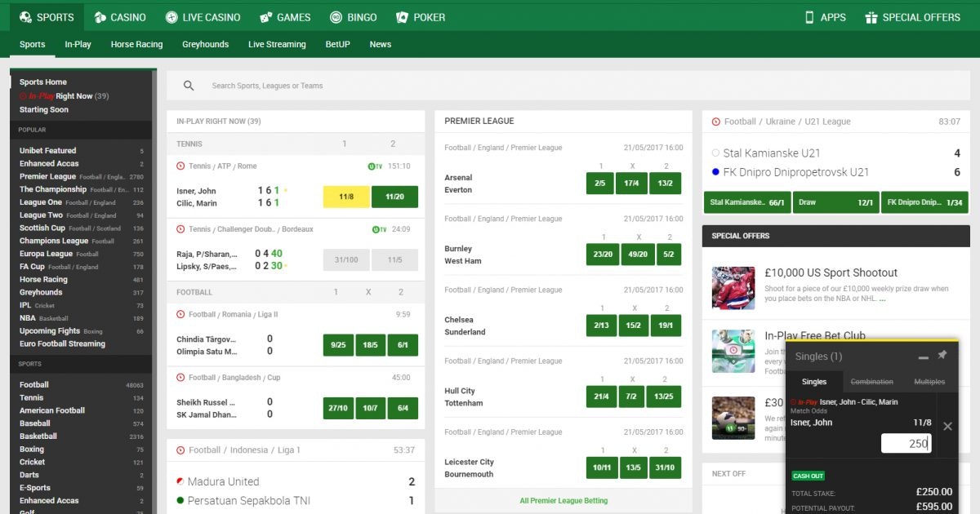Open Apps via the phone icon

809,17
